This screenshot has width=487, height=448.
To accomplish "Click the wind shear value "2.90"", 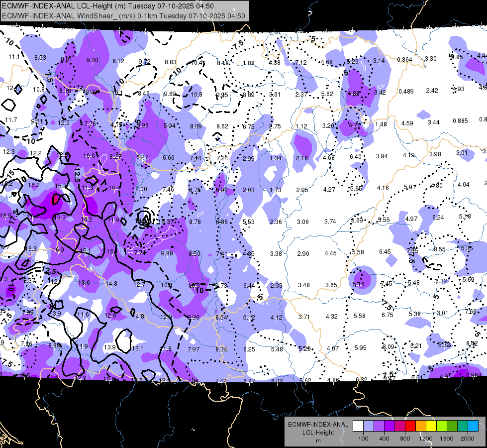I will coord(303,254).
